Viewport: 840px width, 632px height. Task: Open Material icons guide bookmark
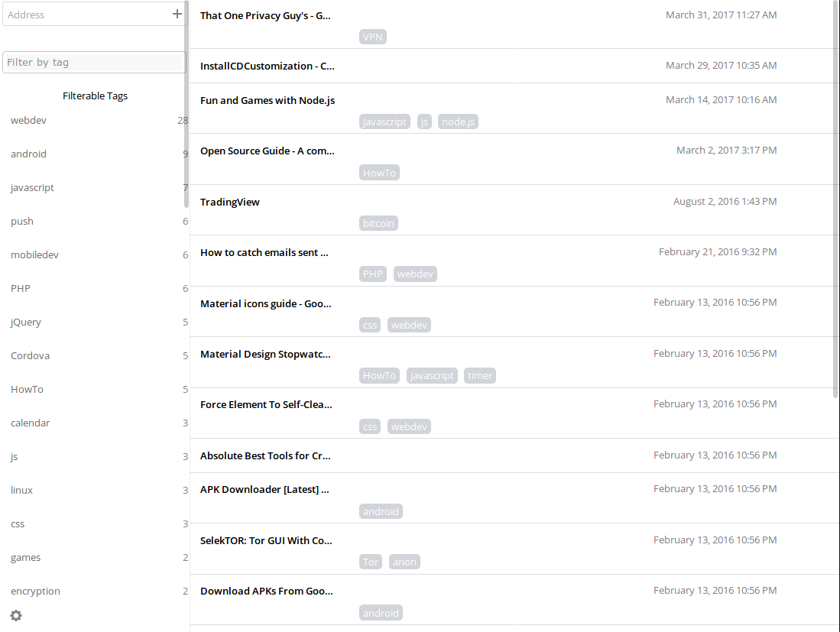(x=266, y=303)
